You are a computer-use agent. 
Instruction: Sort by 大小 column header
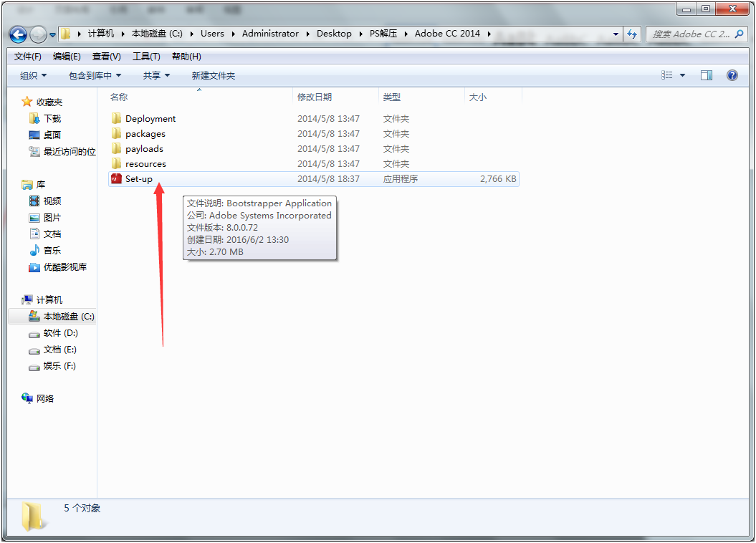[477, 97]
